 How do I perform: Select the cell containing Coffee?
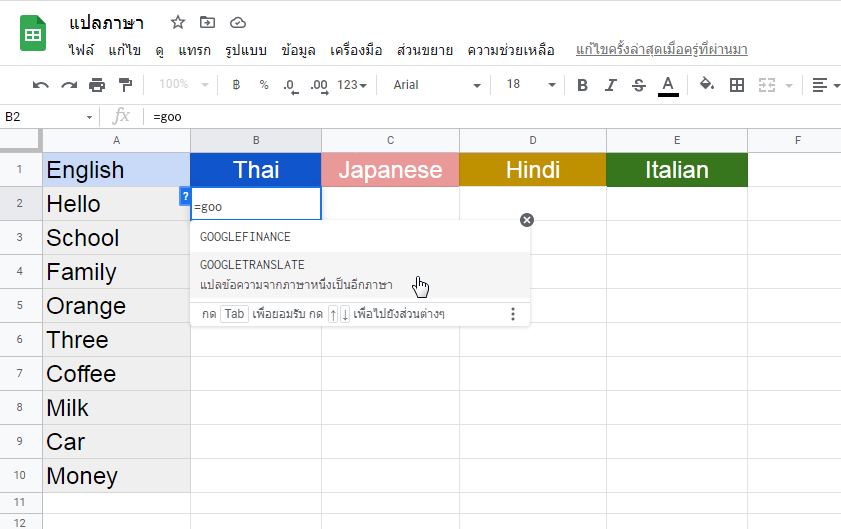click(116, 373)
